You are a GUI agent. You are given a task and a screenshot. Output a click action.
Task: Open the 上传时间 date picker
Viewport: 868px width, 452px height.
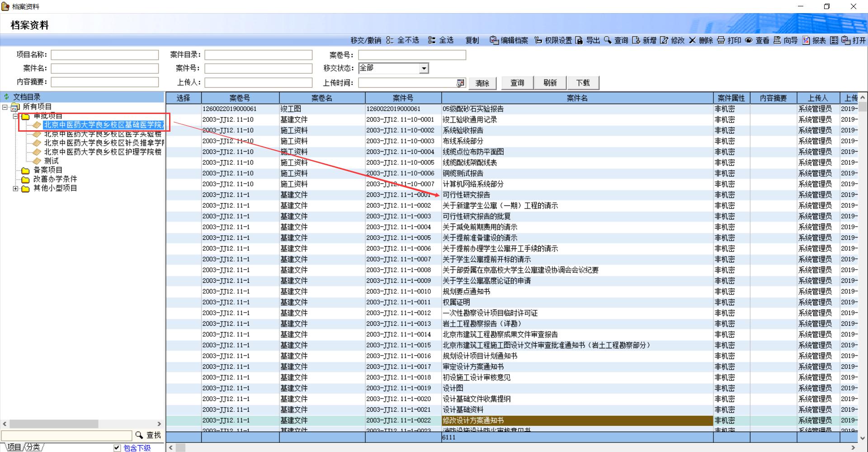(460, 83)
